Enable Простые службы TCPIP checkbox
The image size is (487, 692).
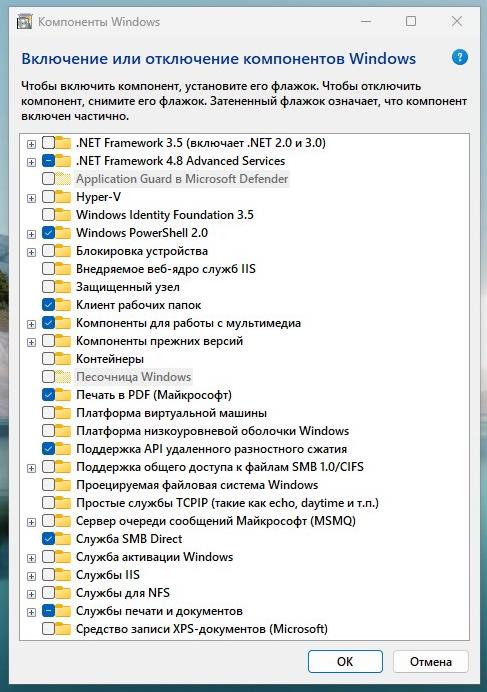[49, 503]
